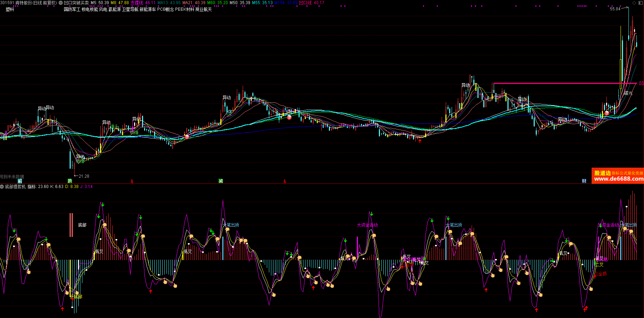The image size is (644, 318).
Task: Click the M60: 35.20 value
Action: tap(218, 3)
